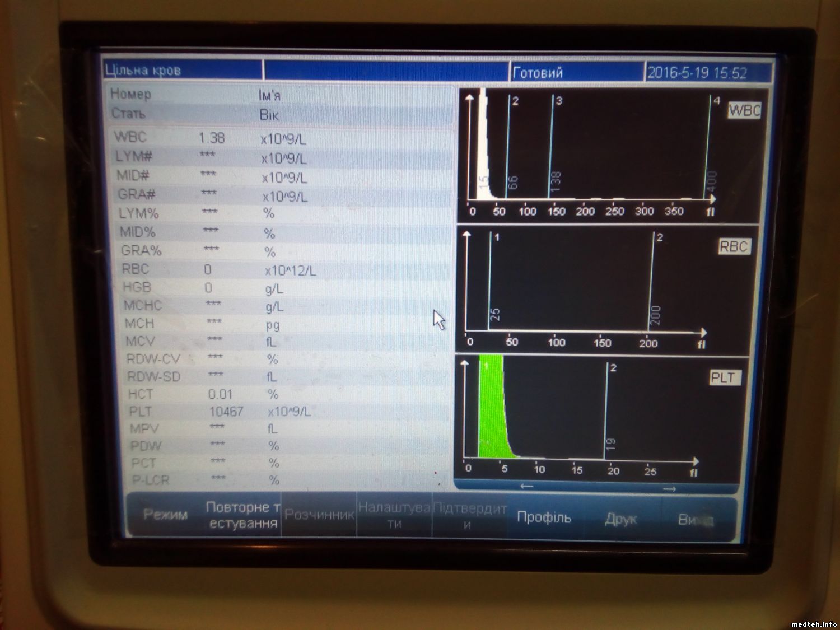Select the Вік age field
Viewport: 840px width, 630px height.
[269, 115]
